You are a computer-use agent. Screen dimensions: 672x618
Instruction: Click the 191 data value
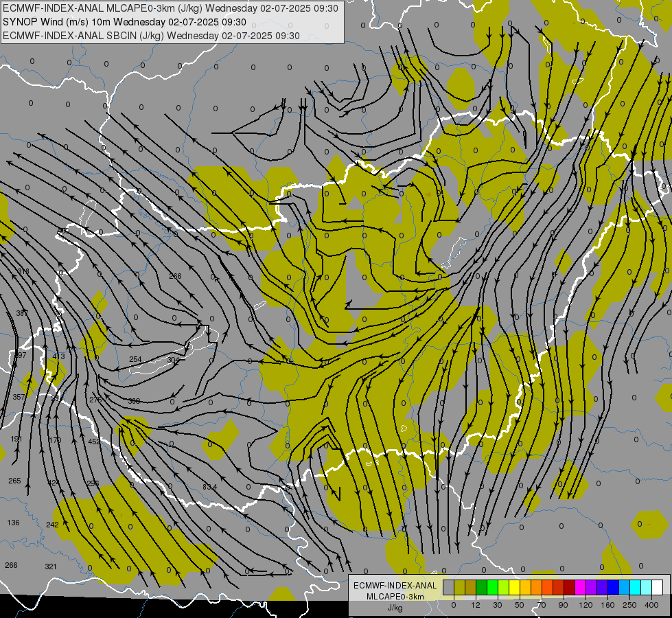(16, 439)
